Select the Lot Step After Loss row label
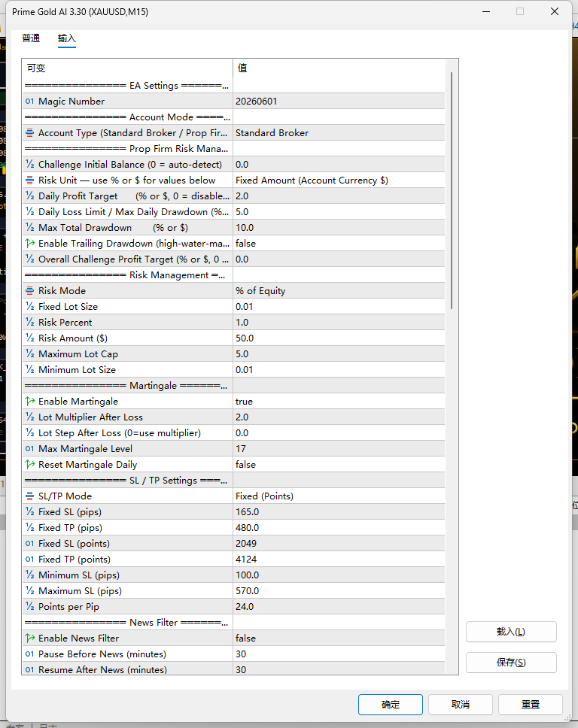The image size is (578, 728). coord(120,432)
